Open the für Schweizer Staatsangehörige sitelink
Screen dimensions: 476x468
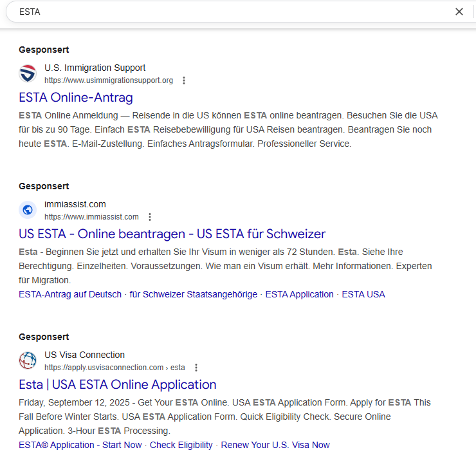pyautogui.click(x=194, y=294)
